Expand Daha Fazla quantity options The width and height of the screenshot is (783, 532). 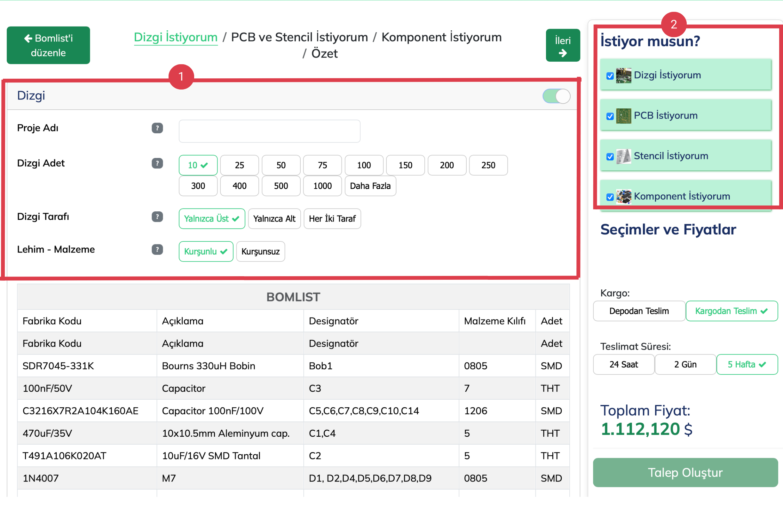pos(370,185)
